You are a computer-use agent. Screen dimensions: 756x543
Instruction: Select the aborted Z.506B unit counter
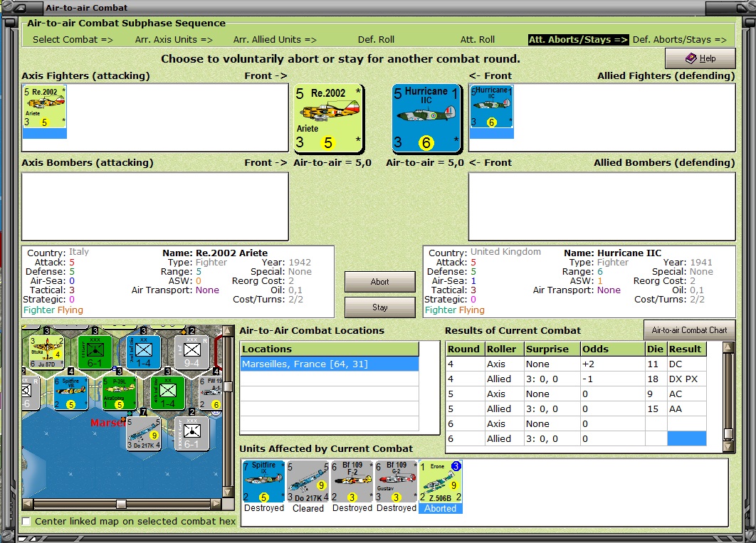441,481
